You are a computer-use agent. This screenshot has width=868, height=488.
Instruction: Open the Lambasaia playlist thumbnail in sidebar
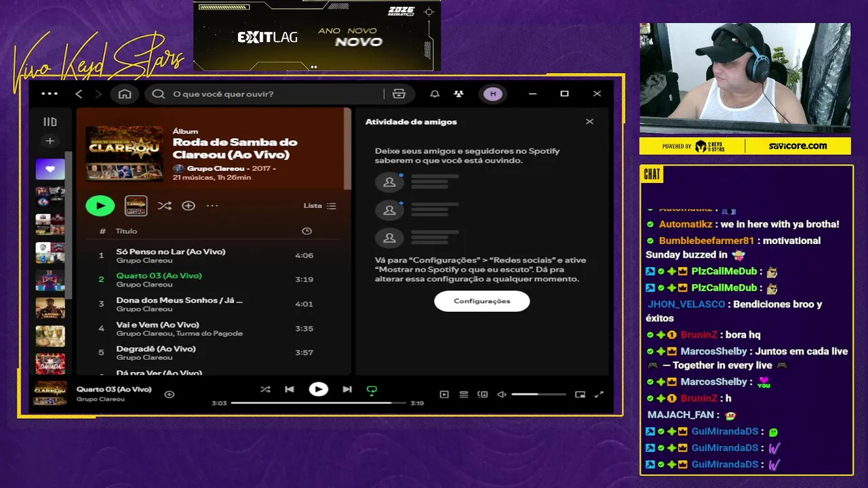50,308
